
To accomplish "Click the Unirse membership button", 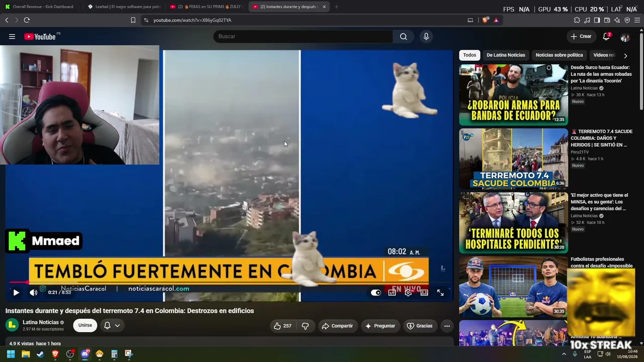I will [85, 325].
